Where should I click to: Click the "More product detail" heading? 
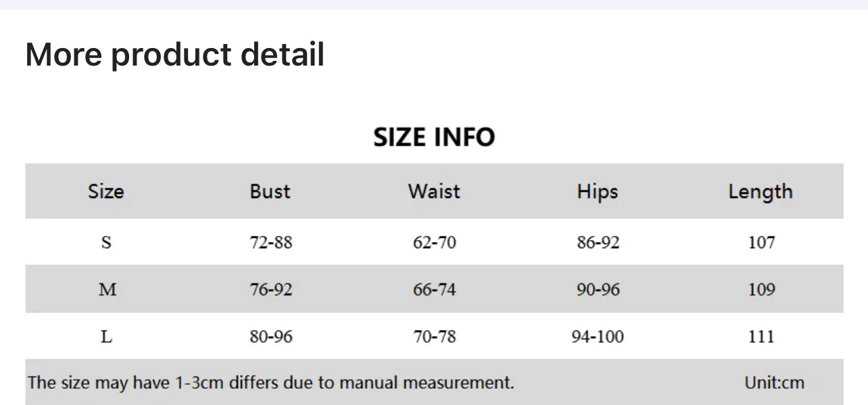point(175,54)
